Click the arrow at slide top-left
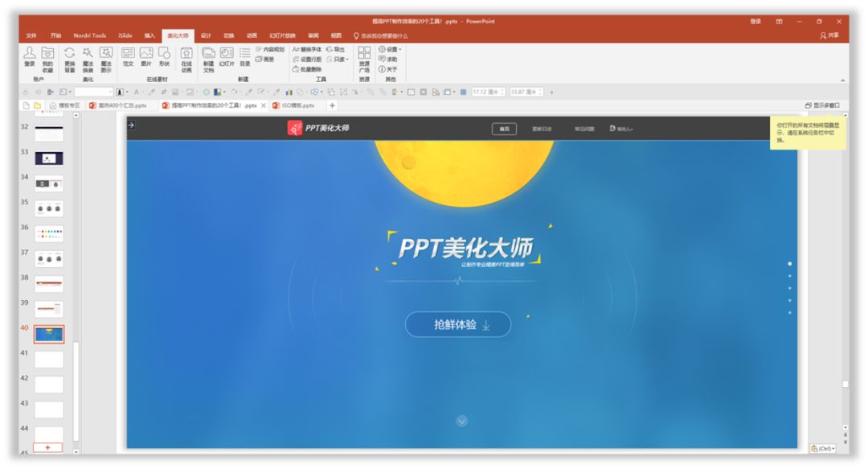 point(131,125)
